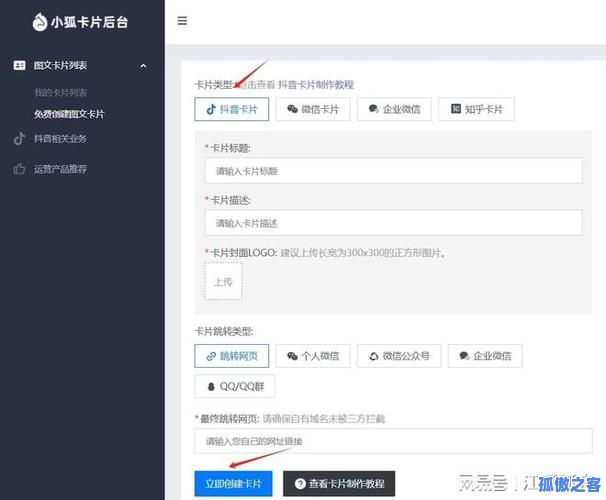
Task: Click the thumbs-up icon beside 运营产品推荐
Action: pyautogui.click(x=19, y=168)
